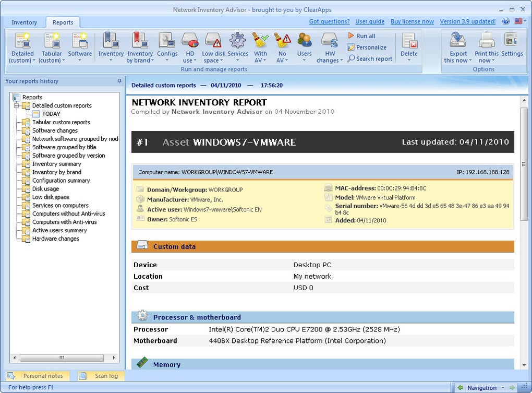
Task: Open the Personal notes tab
Action: coord(38,376)
